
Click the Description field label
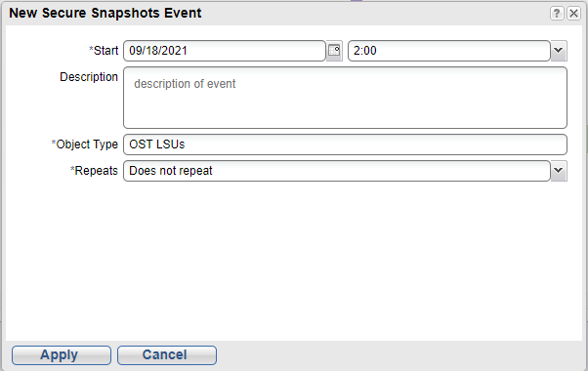coord(89,77)
